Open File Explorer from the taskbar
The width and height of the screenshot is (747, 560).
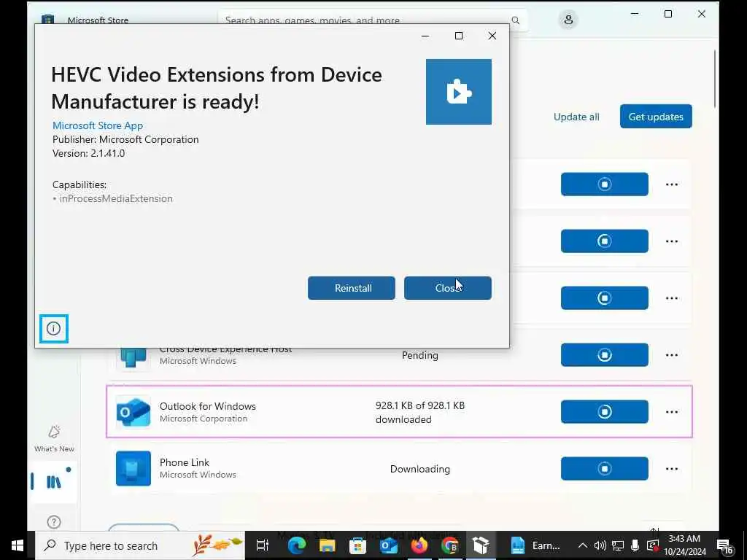[328, 545]
